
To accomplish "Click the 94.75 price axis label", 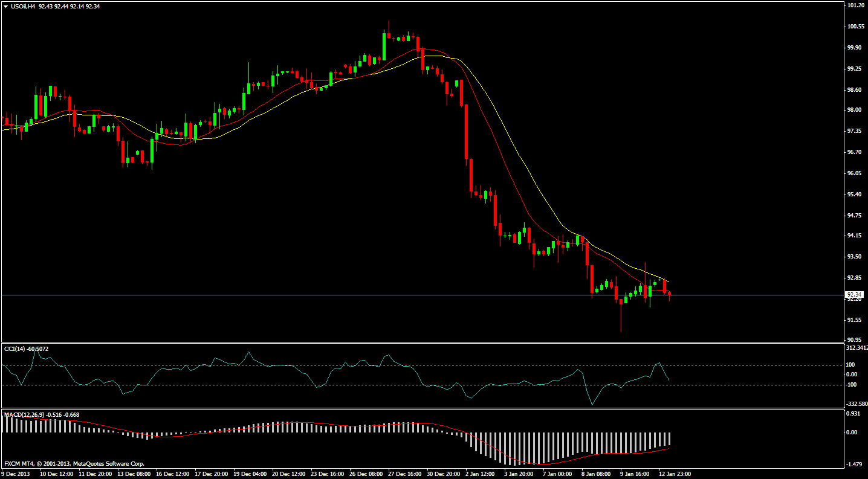I will pos(855,215).
